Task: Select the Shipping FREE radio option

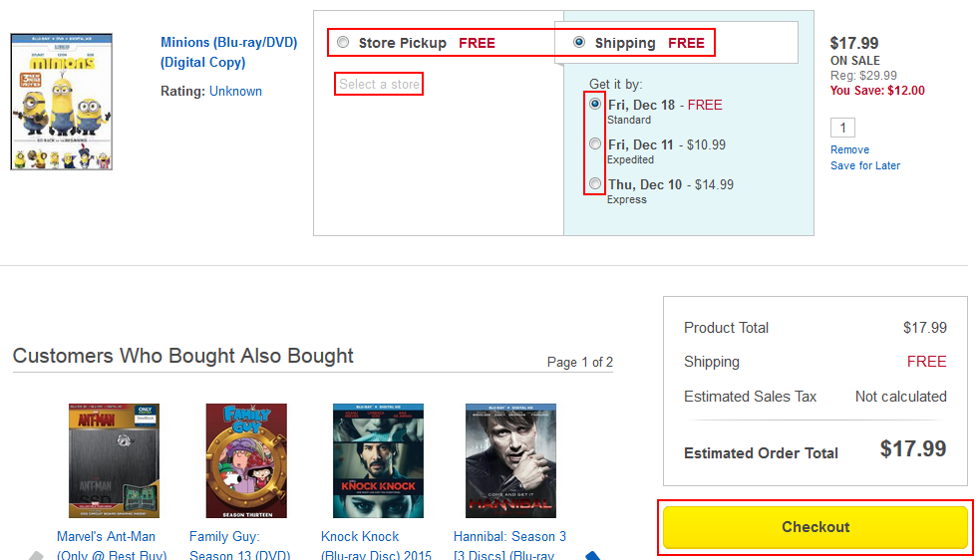Action: click(579, 43)
